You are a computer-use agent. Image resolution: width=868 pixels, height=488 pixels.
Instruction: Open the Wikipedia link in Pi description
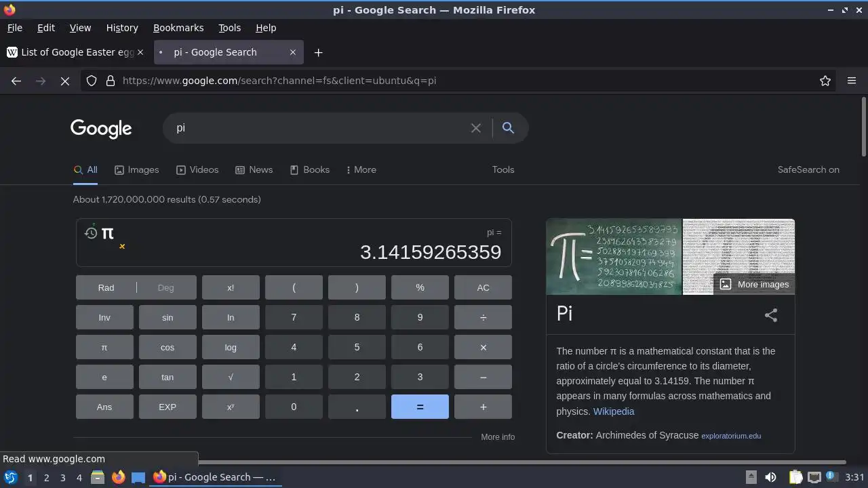614,411
